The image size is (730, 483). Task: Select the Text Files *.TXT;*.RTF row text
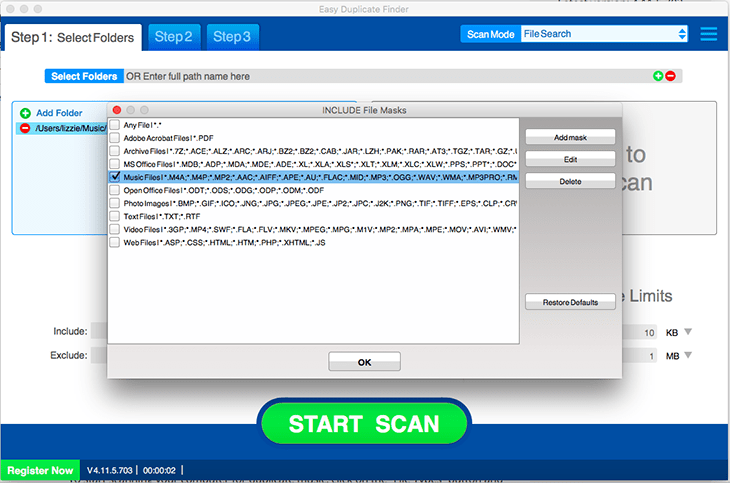click(162, 216)
